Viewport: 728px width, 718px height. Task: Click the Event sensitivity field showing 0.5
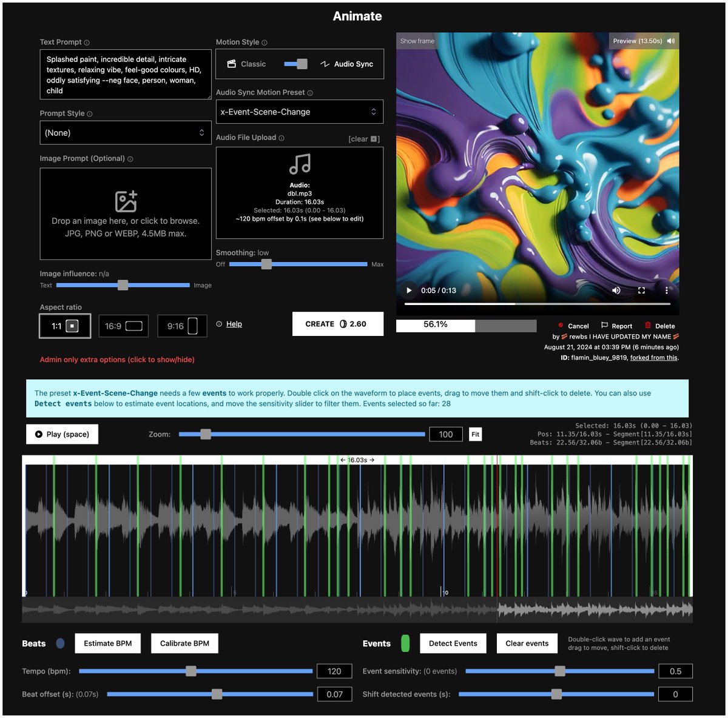point(675,671)
